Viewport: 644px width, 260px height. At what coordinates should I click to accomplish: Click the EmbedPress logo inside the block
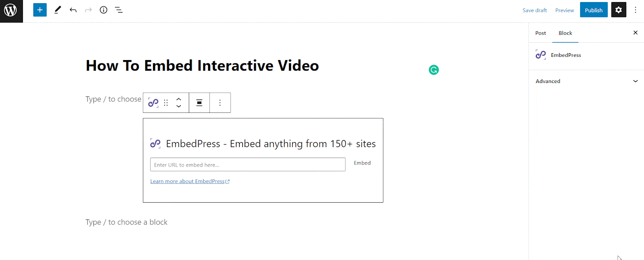[155, 144]
